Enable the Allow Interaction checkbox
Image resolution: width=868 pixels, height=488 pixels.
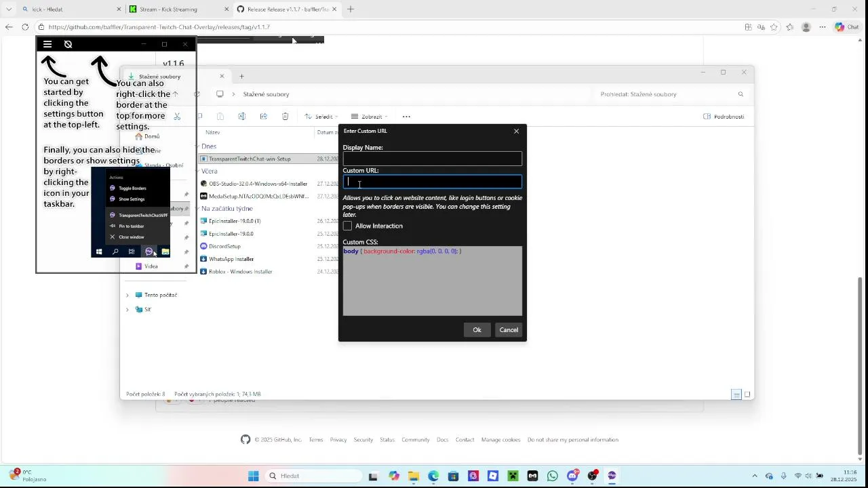347,226
